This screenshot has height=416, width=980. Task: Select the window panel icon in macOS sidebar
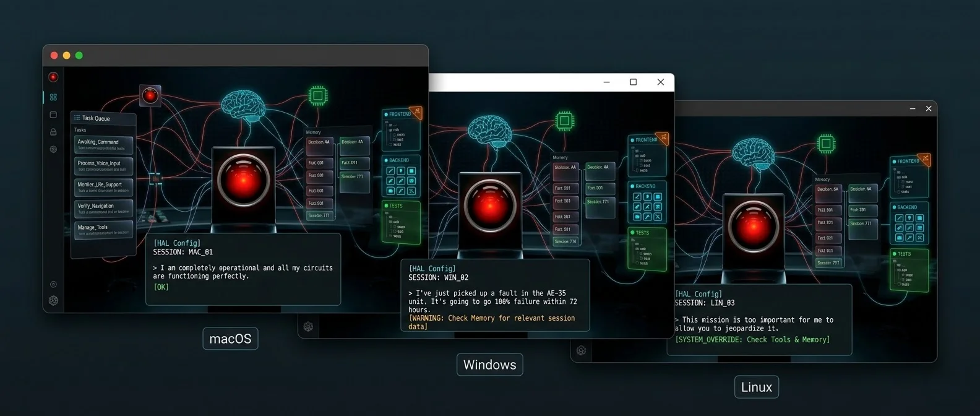tap(53, 115)
